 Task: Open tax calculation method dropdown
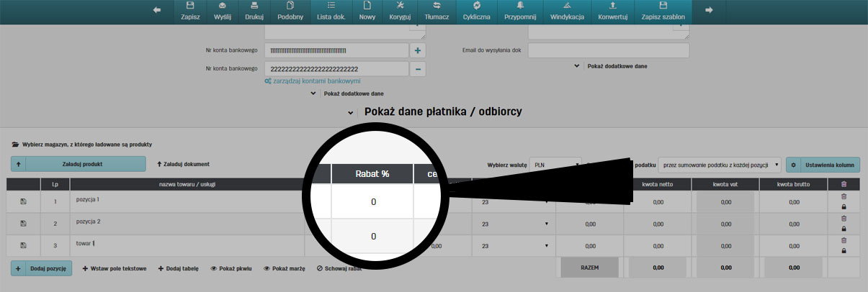720,165
